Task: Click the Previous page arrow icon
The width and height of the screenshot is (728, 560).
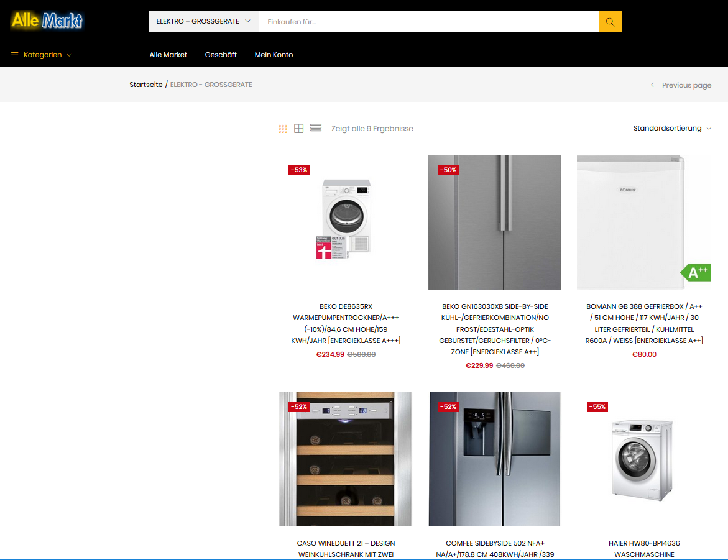Action: tap(654, 85)
